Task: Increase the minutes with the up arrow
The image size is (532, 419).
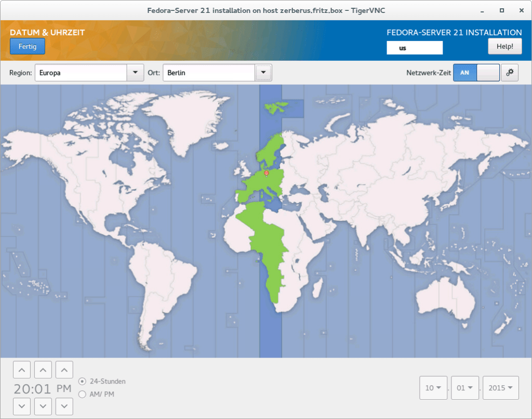Action: [x=43, y=370]
